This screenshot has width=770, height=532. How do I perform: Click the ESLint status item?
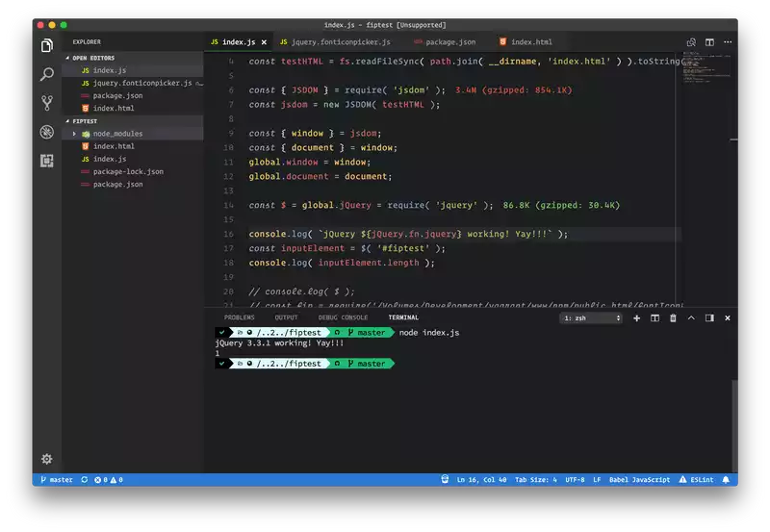(696, 479)
